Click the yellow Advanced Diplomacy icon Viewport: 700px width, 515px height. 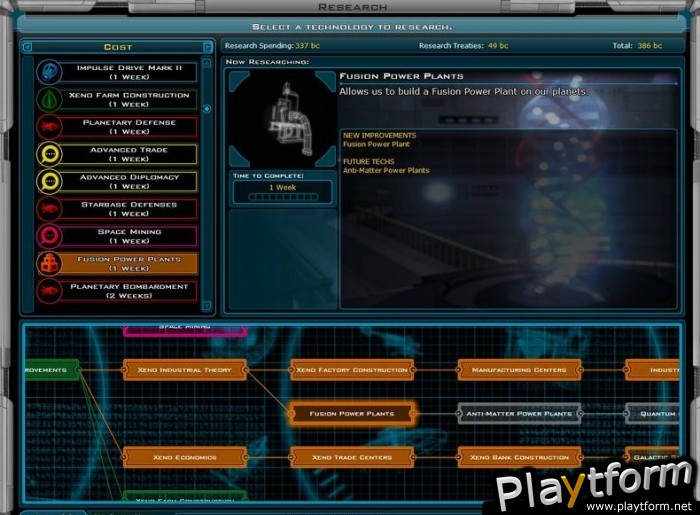tap(49, 181)
